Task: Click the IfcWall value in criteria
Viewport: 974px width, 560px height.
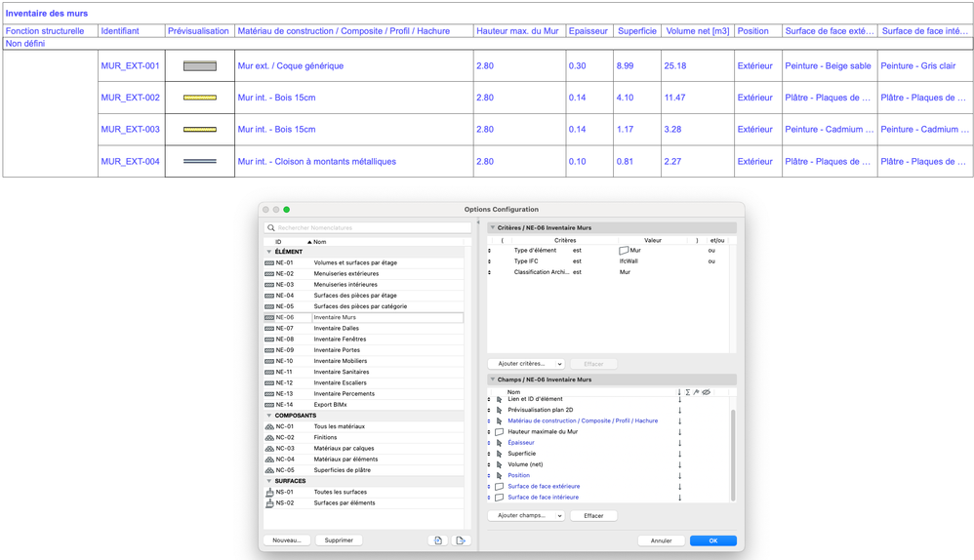Action: click(629, 261)
